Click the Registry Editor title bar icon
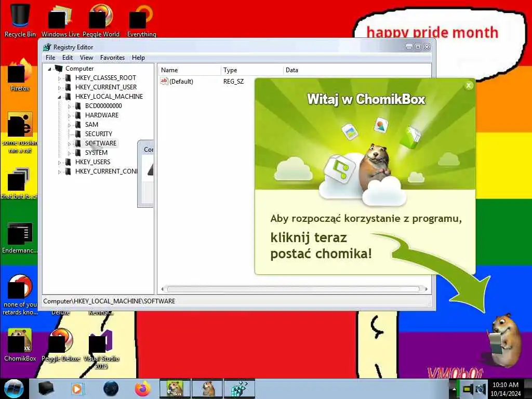Viewport: 532px width, 399px height. (47, 47)
